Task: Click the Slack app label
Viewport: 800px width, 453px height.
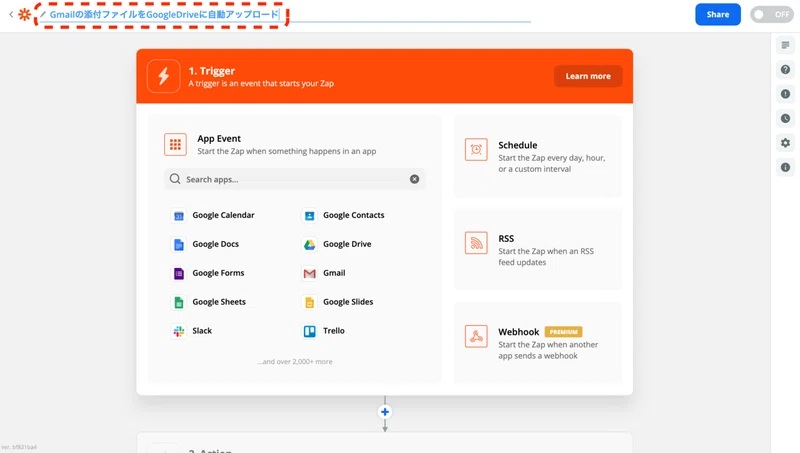Action: pyautogui.click(x=202, y=331)
